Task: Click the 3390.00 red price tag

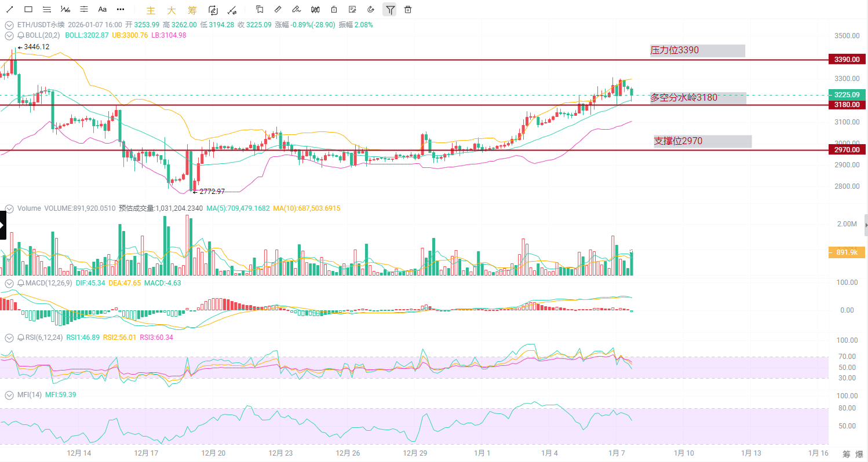Action: click(847, 60)
